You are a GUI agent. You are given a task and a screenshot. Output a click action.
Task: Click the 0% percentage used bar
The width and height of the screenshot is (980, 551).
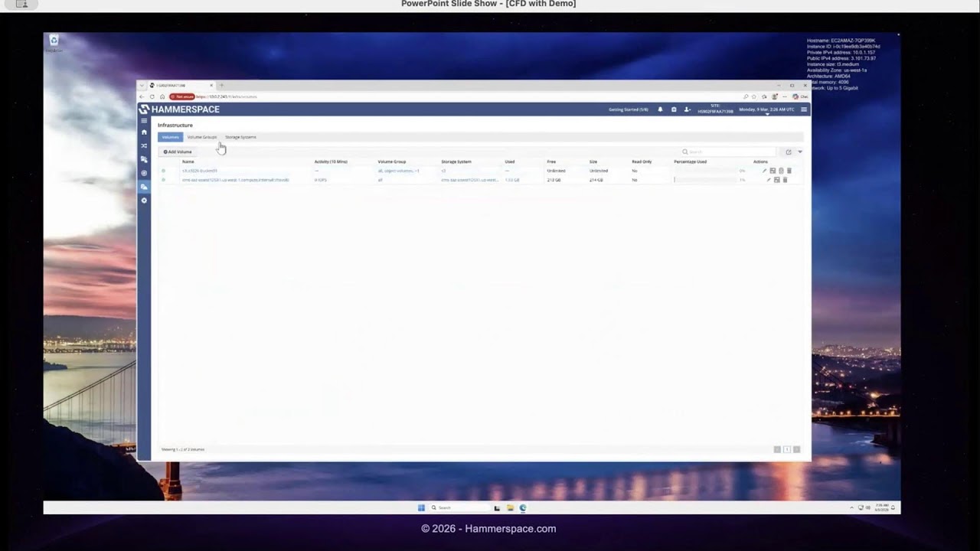click(x=705, y=171)
